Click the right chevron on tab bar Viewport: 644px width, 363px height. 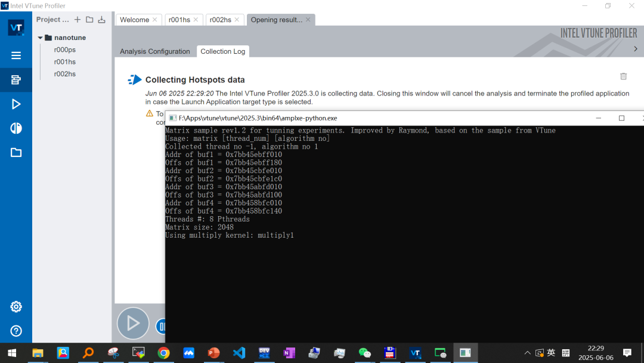point(636,48)
